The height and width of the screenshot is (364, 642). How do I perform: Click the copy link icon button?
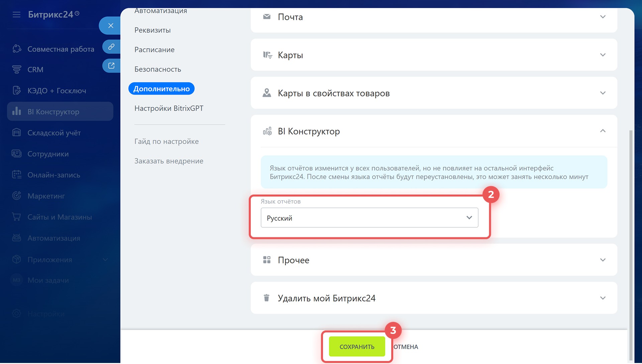[111, 46]
